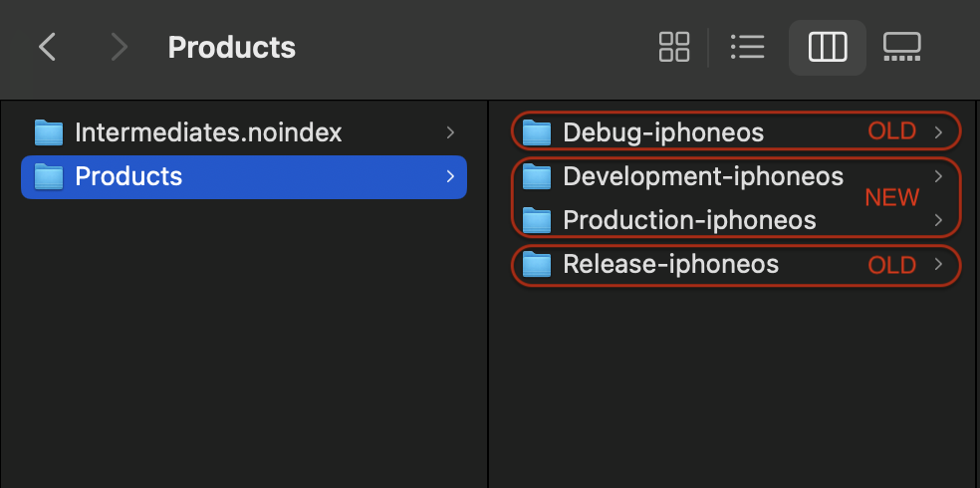
Task: Click the Intermediates.noindex folder icon
Action: tap(49, 132)
